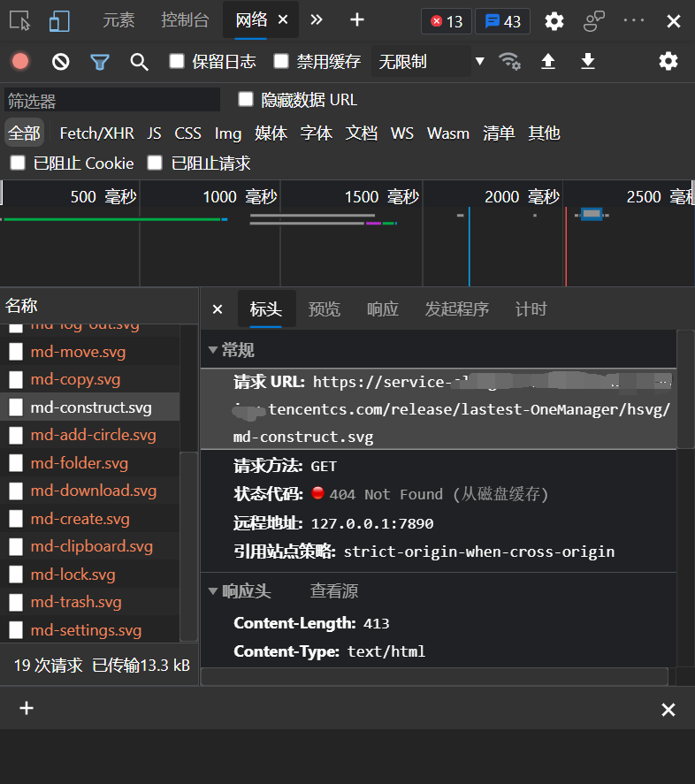Filter by 字体 requests
Image resolution: width=695 pixels, height=784 pixels.
[x=317, y=133]
